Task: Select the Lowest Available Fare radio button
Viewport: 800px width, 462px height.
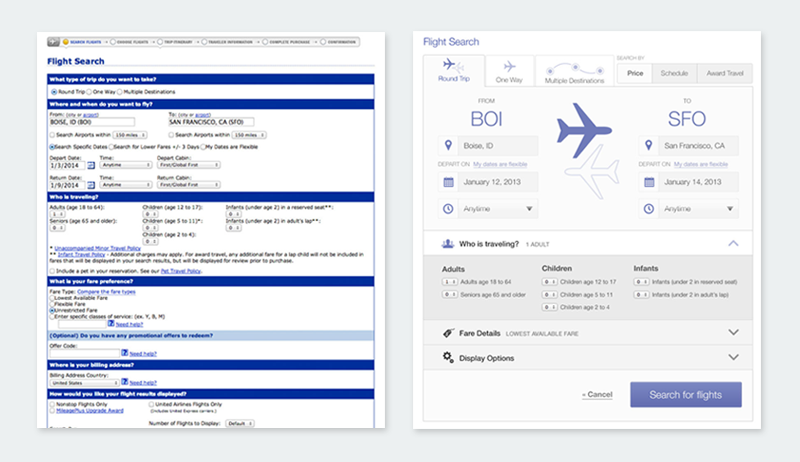Action: click(52, 298)
